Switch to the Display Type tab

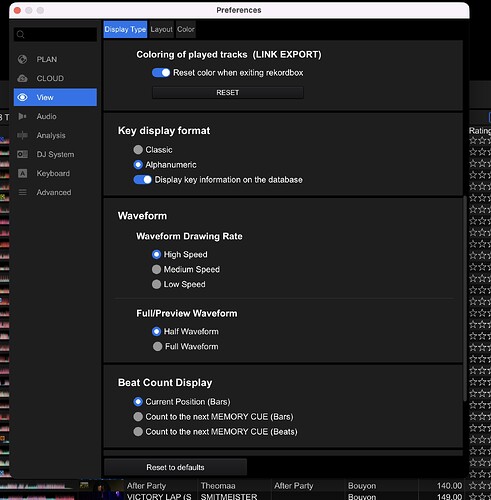(x=125, y=29)
